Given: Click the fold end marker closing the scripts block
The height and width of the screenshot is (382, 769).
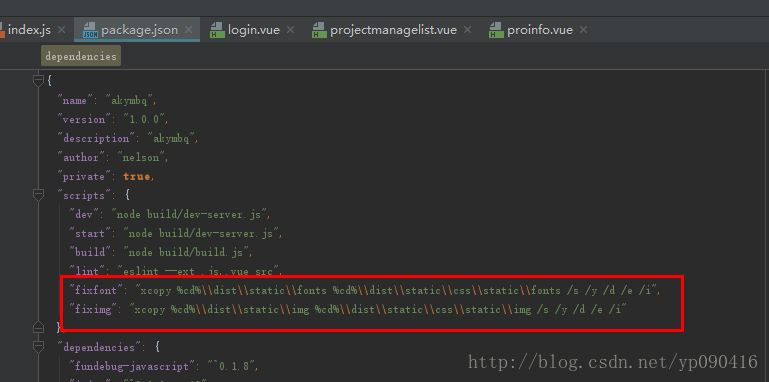Looking at the screenshot, I should [x=38, y=327].
